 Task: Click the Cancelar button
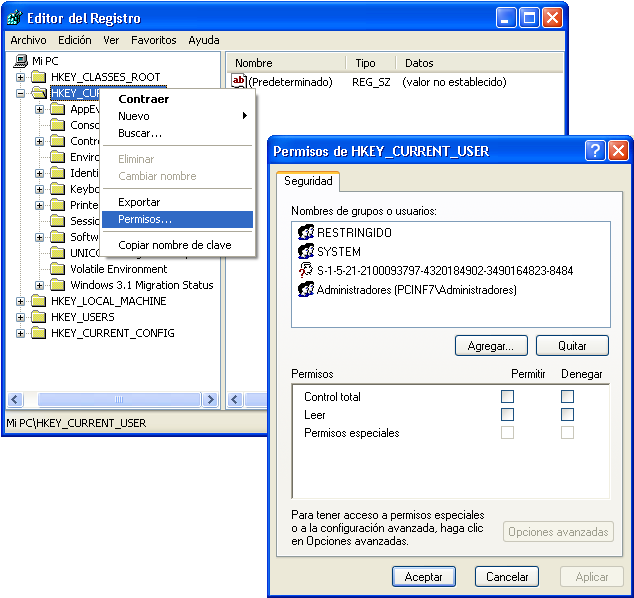pos(507,577)
